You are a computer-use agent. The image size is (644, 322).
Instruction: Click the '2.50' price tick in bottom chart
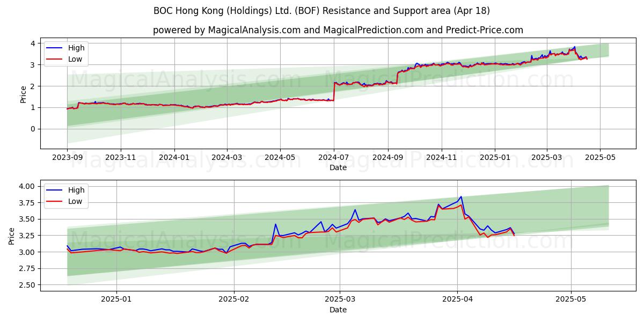(27, 285)
